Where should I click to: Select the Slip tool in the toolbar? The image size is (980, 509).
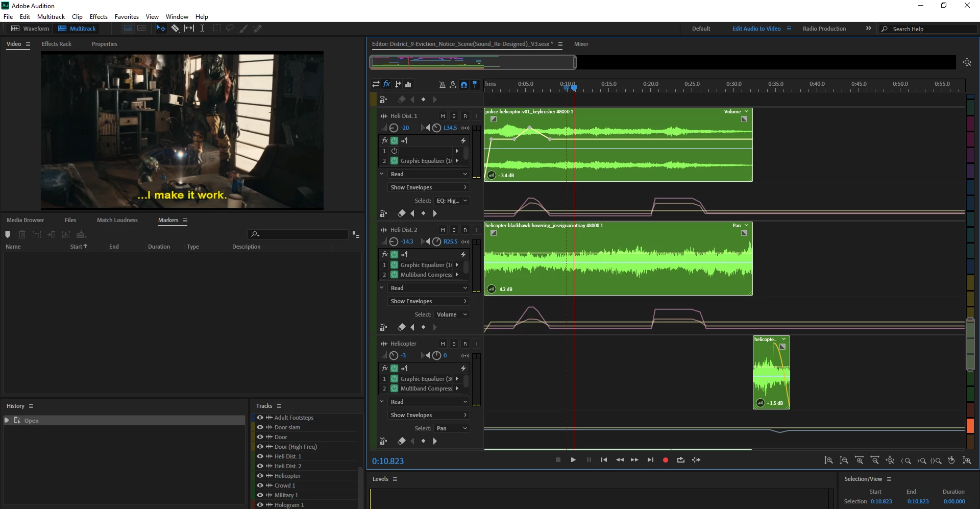point(189,29)
